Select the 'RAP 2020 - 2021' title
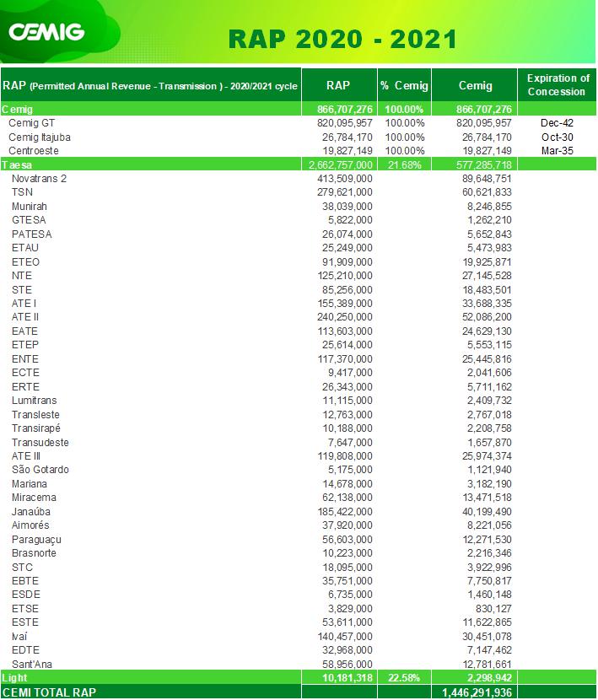The image size is (598, 700). [342, 39]
